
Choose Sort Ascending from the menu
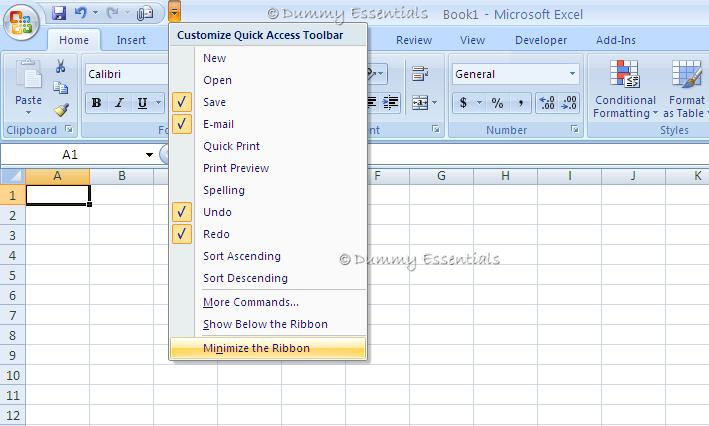point(268,256)
